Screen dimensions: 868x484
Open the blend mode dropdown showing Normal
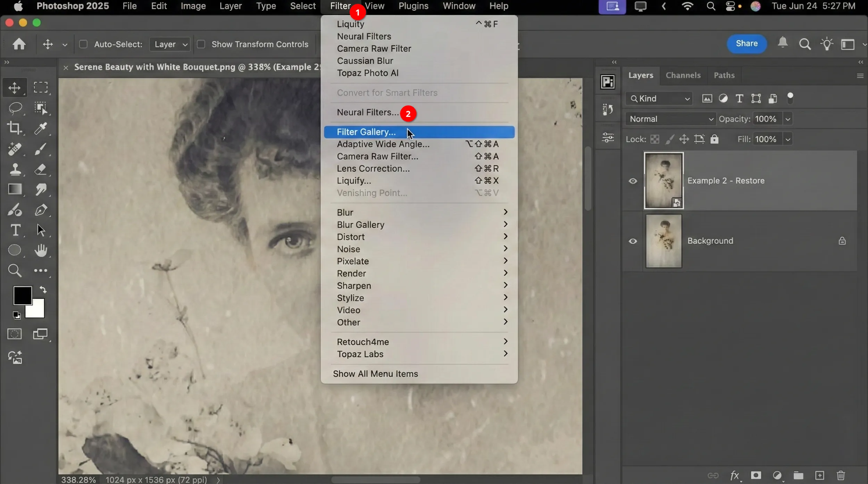click(670, 119)
